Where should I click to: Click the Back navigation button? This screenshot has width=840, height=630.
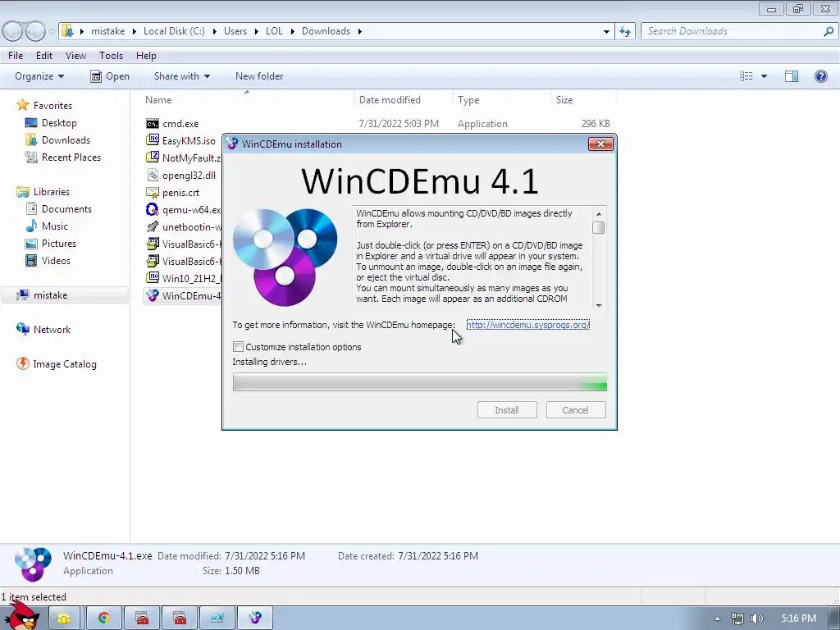coord(13,31)
